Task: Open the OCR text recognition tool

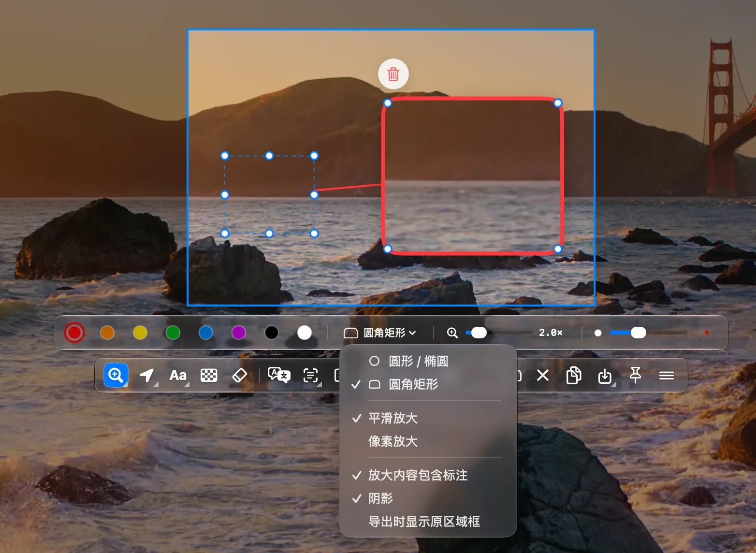Action: tap(310, 375)
